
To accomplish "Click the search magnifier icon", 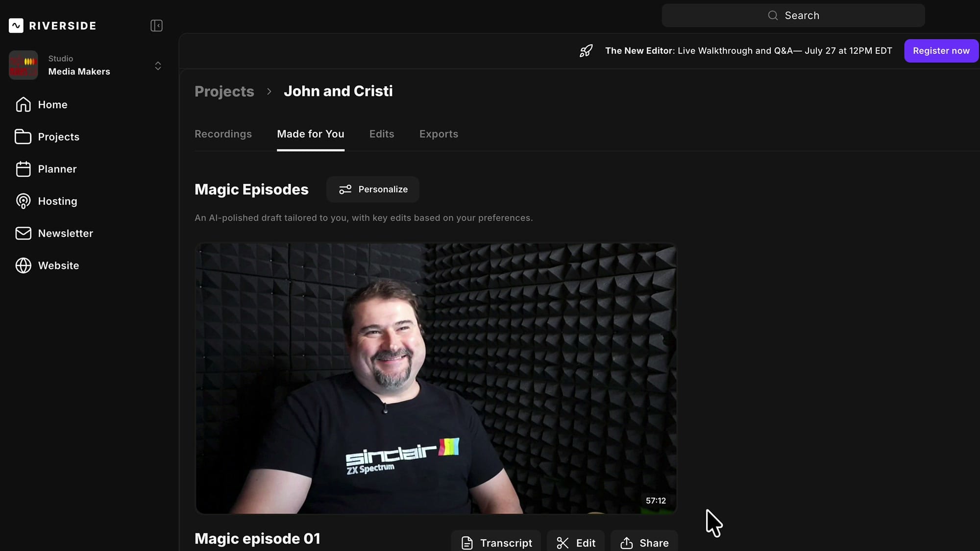I will (x=773, y=15).
